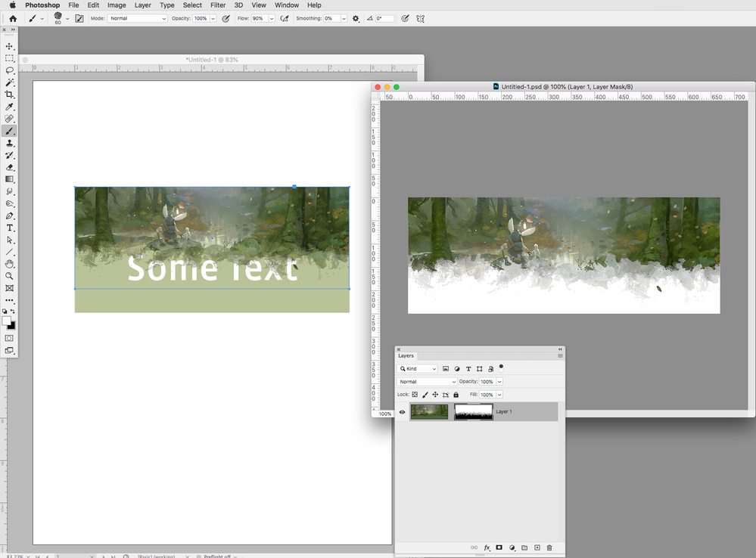Select the Pen tool
Image resolution: width=756 pixels, height=558 pixels.
click(9, 216)
